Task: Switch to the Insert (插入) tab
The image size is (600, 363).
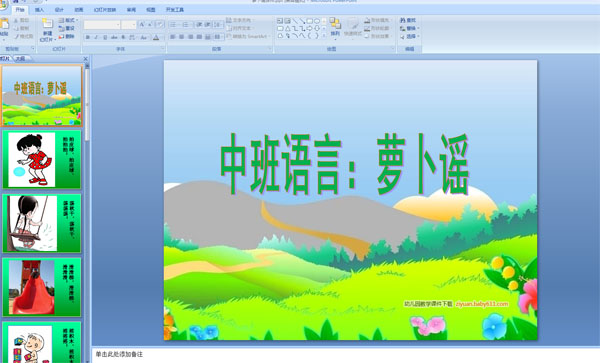Action: coord(39,10)
